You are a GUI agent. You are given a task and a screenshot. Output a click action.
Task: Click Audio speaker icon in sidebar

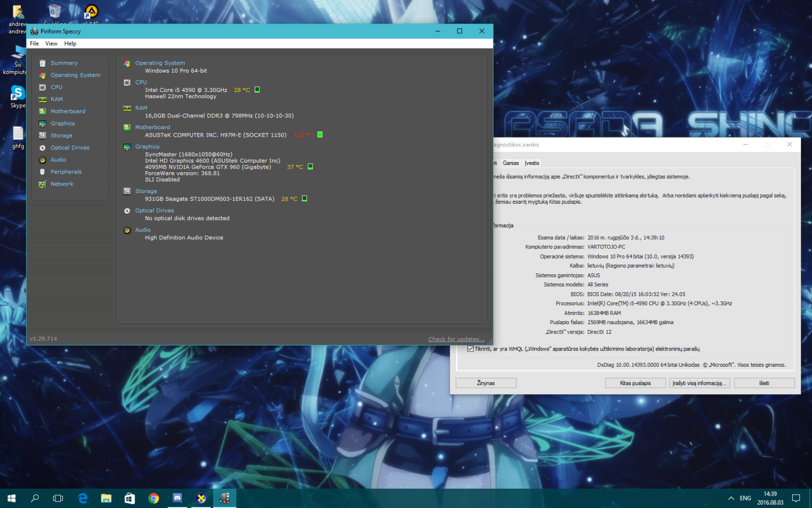[x=43, y=160]
